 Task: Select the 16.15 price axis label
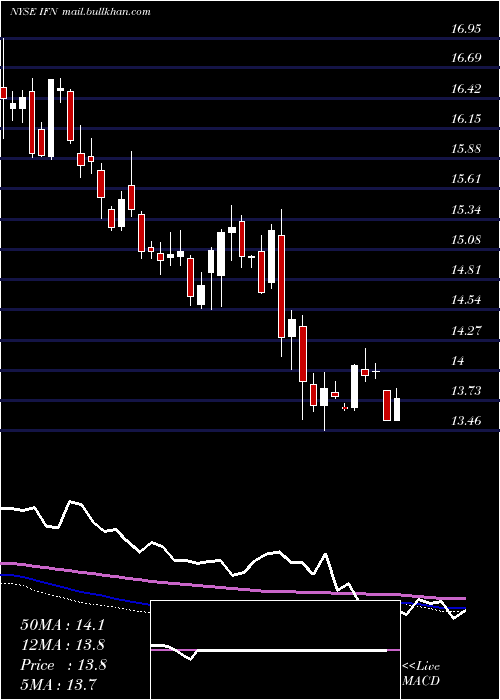[466, 118]
